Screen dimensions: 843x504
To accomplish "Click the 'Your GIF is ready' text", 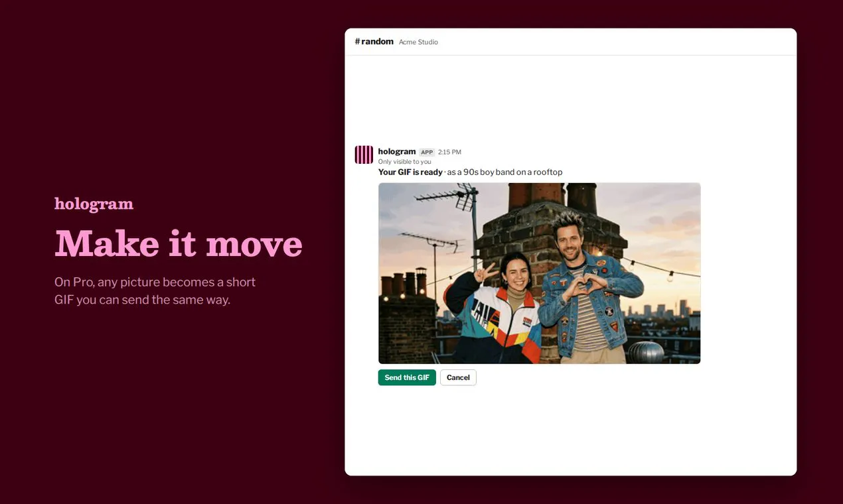I will [x=410, y=172].
